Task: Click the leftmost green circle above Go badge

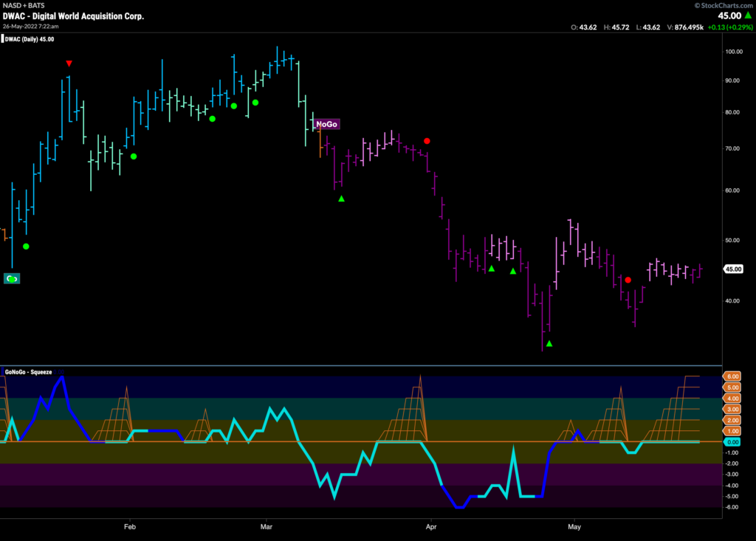Action: click(x=26, y=247)
